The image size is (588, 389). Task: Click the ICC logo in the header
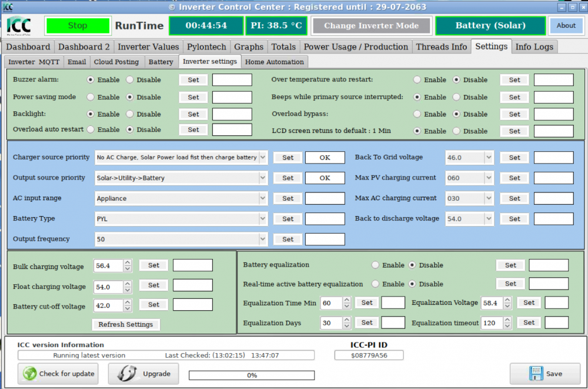tap(19, 25)
